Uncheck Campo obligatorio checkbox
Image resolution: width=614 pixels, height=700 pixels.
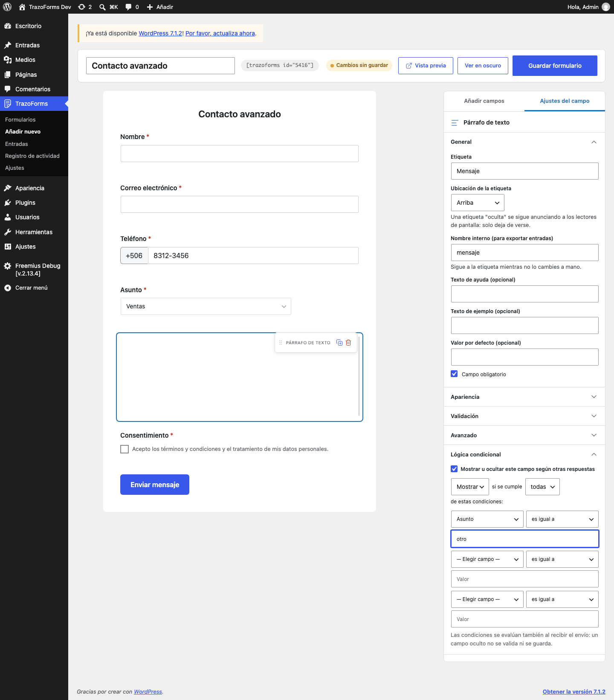click(454, 374)
